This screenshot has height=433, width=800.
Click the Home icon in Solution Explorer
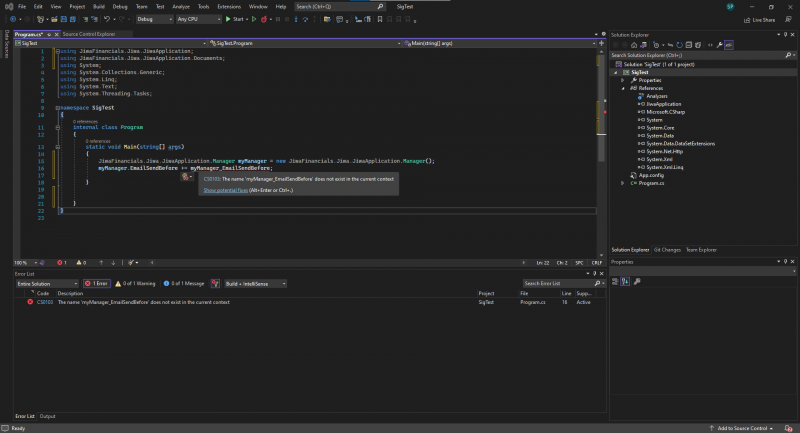635,45
